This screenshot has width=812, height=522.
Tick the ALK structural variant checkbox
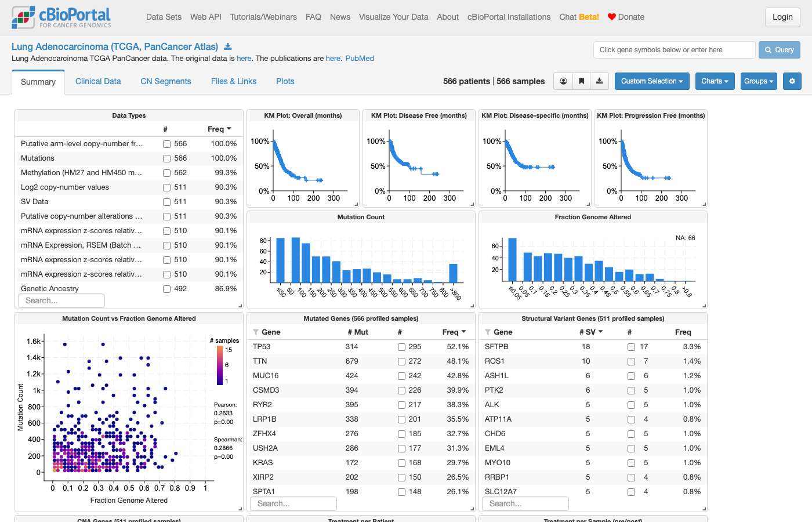[x=631, y=405]
